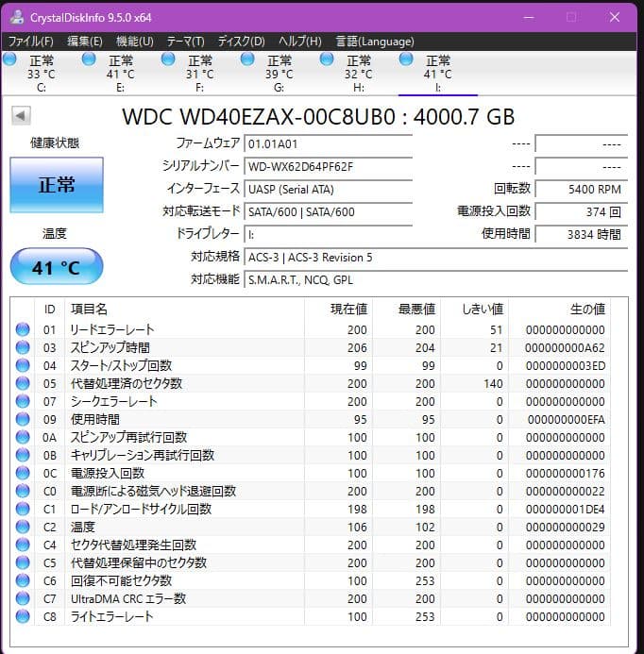Open the 言語(Language) menu
Screen dimensions: 644x654
click(x=375, y=42)
